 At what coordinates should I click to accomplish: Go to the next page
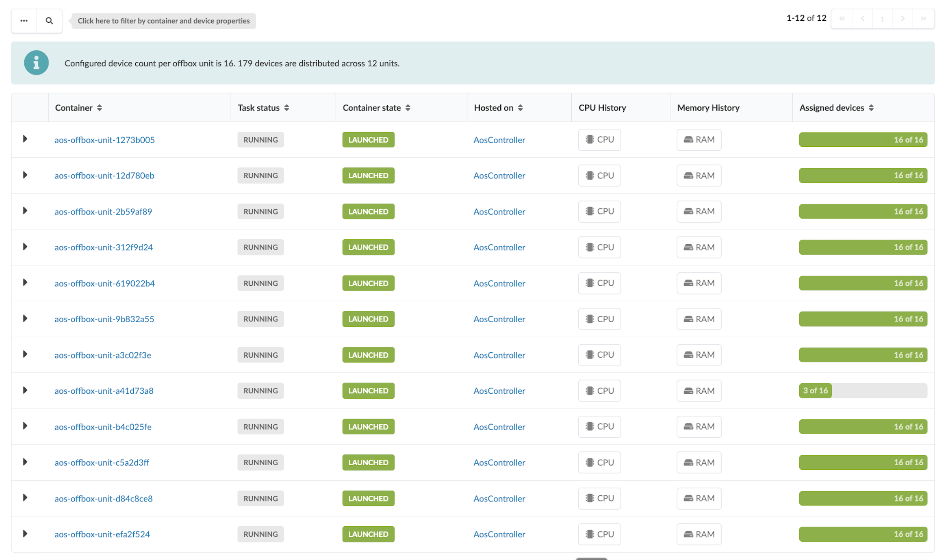[x=903, y=19]
